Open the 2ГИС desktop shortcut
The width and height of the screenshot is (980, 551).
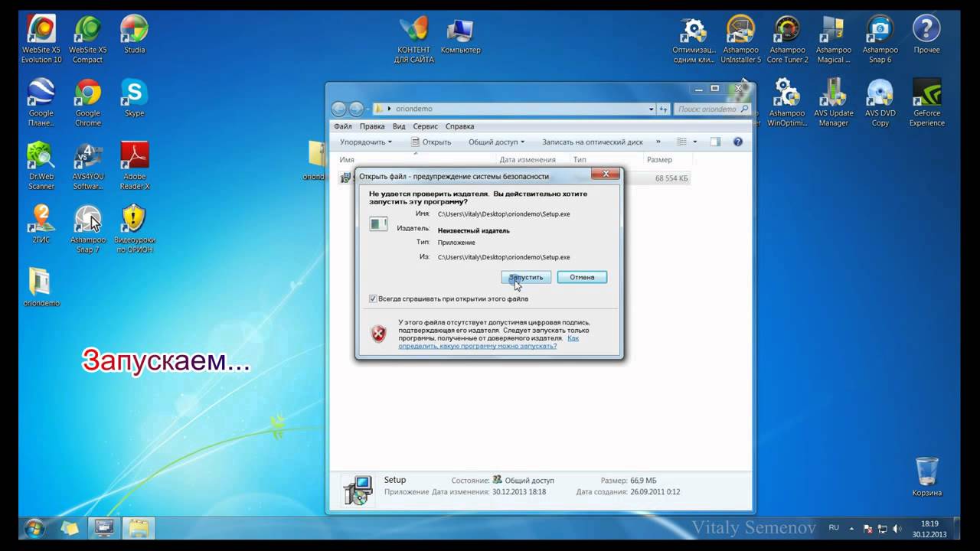(41, 224)
